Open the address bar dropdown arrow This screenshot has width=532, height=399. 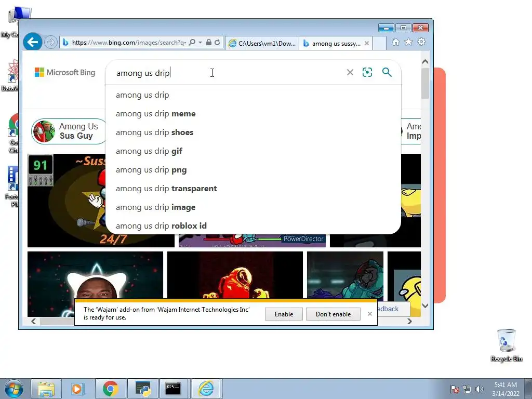click(201, 43)
